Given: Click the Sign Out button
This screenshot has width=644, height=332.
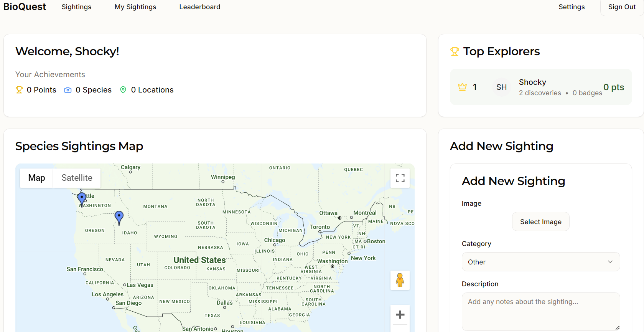Looking at the screenshot, I should point(622,7).
